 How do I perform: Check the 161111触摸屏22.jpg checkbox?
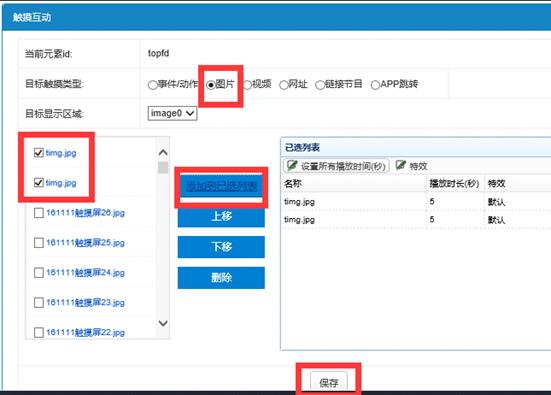[39, 332]
